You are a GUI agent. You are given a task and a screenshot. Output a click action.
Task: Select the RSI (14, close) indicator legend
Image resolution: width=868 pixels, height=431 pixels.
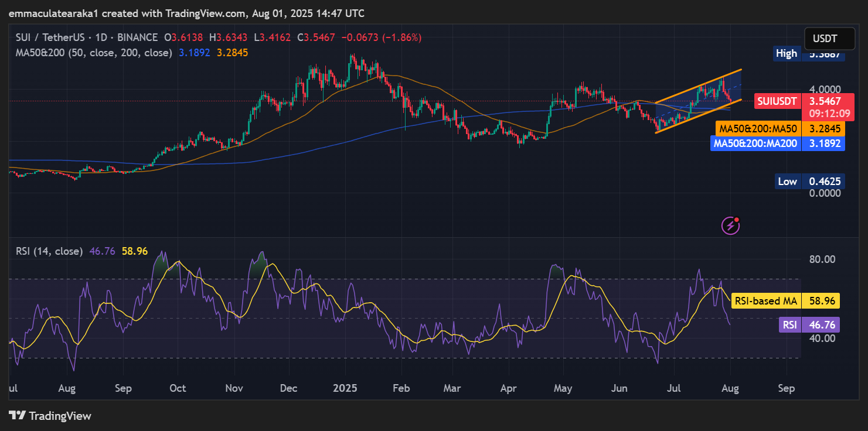[x=49, y=252]
